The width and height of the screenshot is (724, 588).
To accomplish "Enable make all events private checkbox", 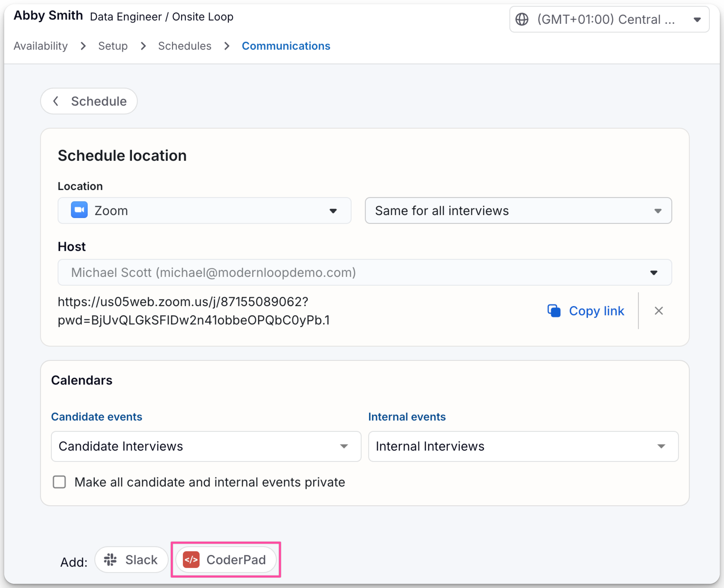I will pos(59,482).
